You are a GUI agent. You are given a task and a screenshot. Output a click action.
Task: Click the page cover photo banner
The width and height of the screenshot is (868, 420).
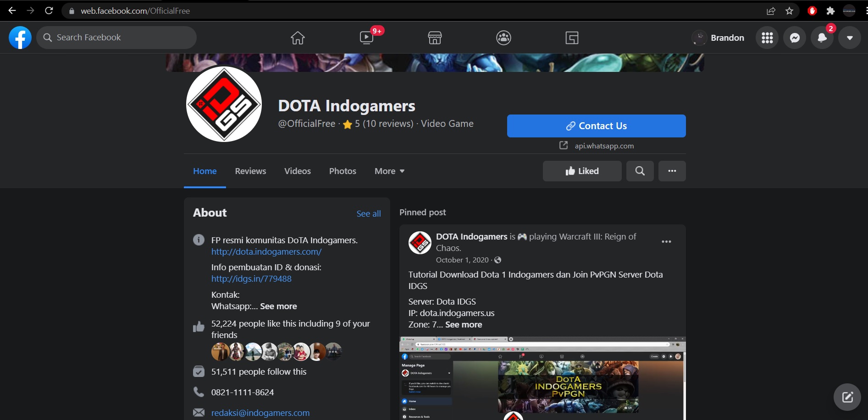point(435,62)
